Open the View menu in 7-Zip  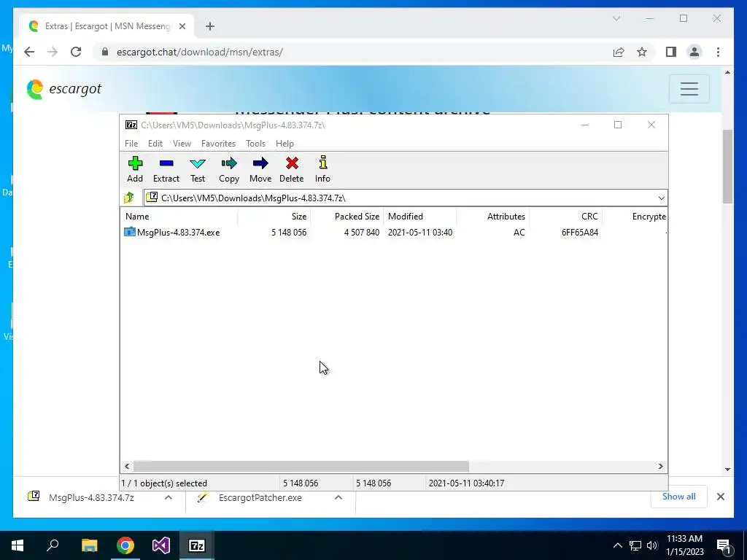click(182, 144)
